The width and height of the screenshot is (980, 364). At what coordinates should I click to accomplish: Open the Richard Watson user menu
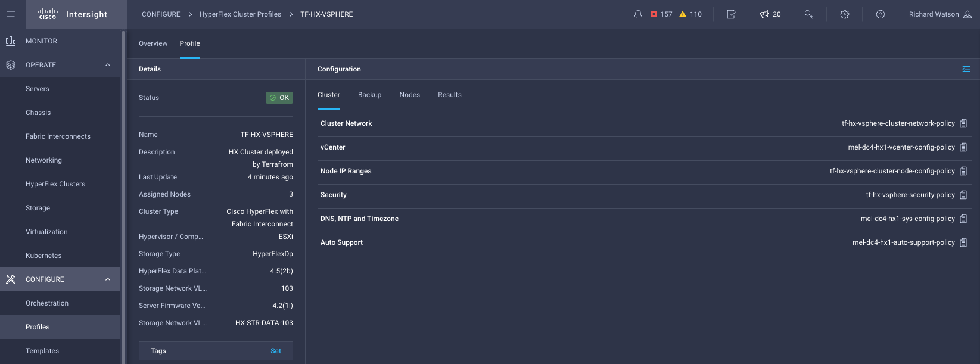coord(940,14)
